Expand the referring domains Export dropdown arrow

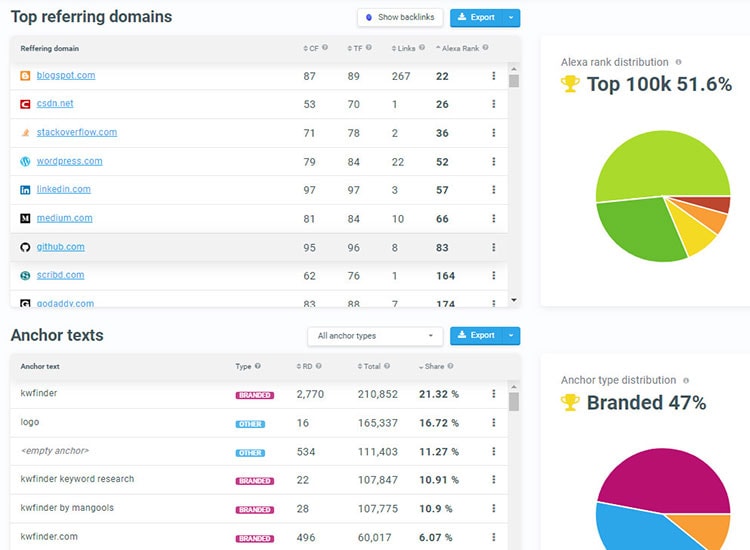511,18
